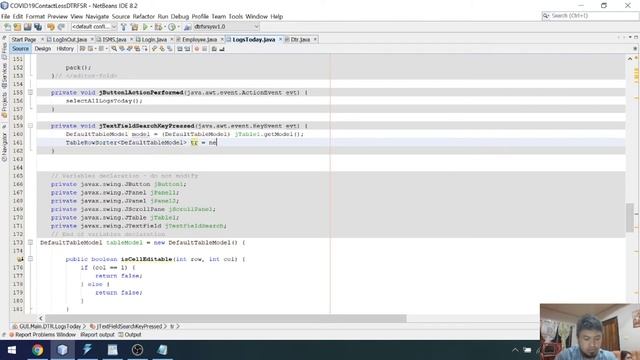640x360 pixels.
Task: Switch to the Dtr.java tab
Action: [300, 40]
